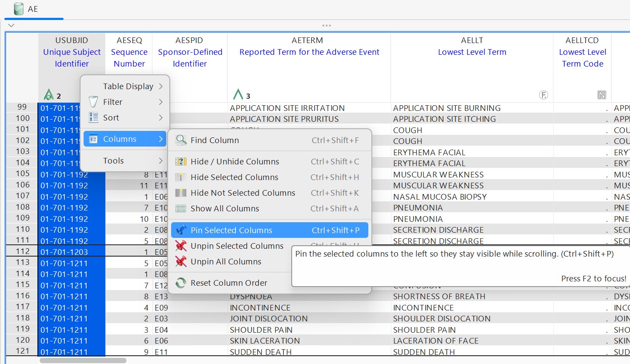Click the Show All Columns grid icon
The height and width of the screenshot is (364, 630).
[x=181, y=209]
